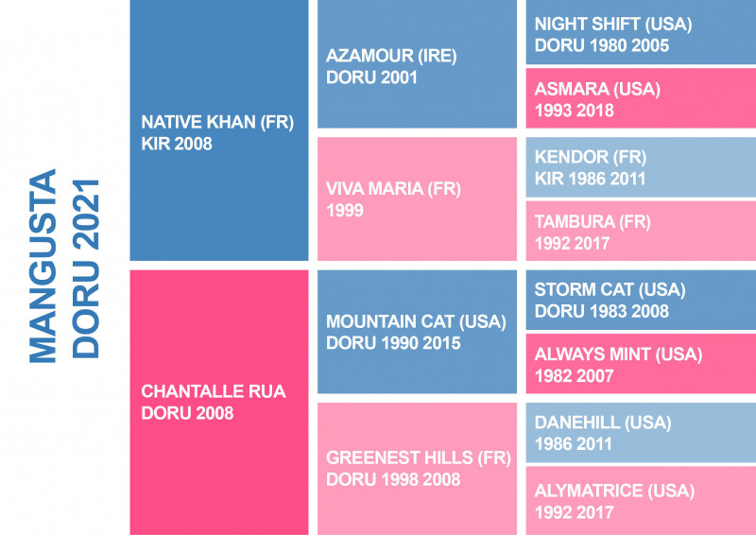Pick the ALYMATRICE (USA) entry

click(641, 501)
